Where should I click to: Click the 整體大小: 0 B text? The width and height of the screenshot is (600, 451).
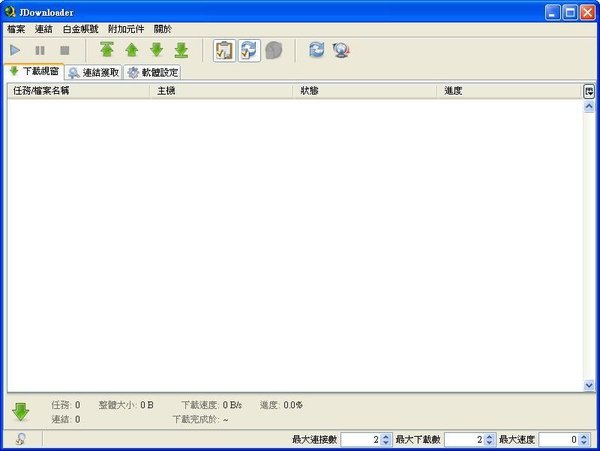126,405
